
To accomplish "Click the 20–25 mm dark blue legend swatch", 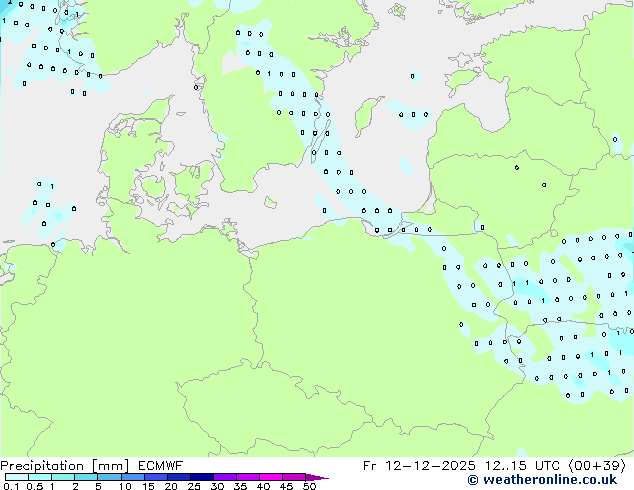I will click(x=178, y=477).
